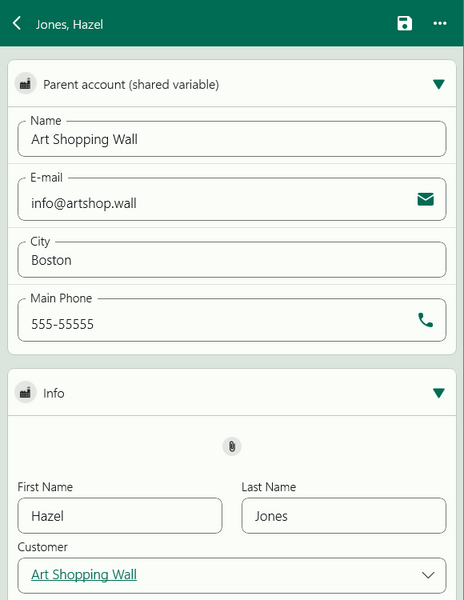
Task: Go back using the header arrow
Action: click(17, 23)
